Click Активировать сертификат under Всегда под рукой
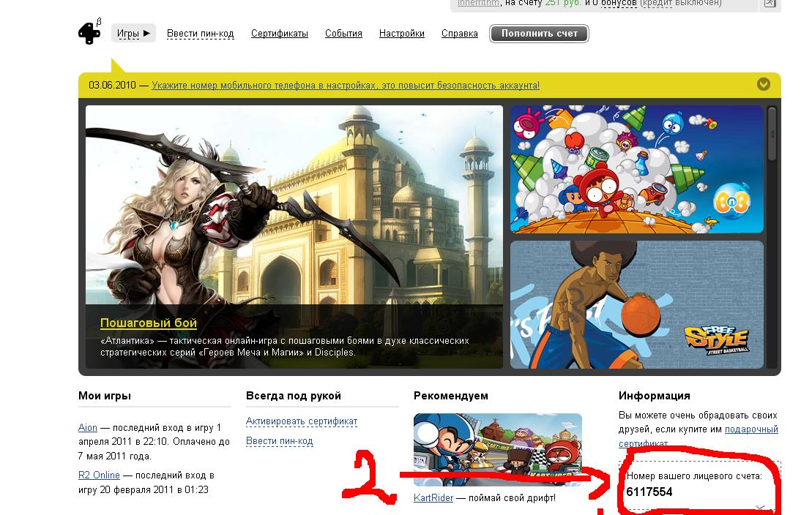 (302, 421)
